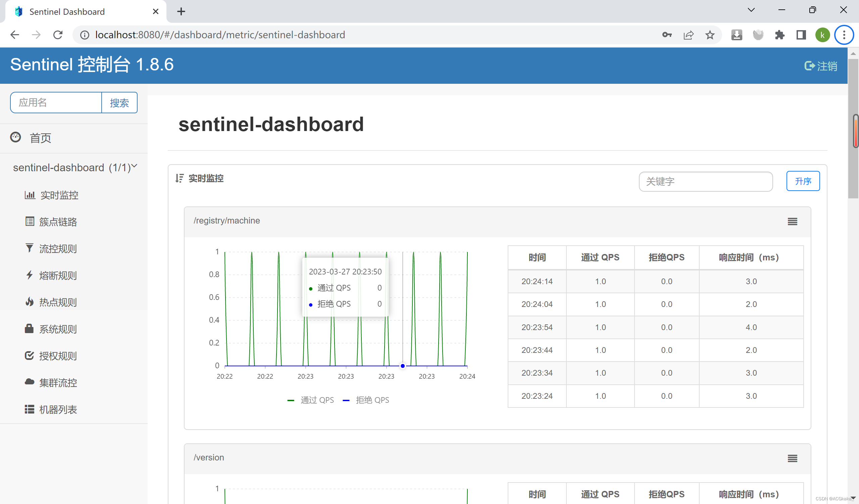Click the lightning icon for 熔断规则
This screenshot has width=859, height=504.
[x=29, y=275]
